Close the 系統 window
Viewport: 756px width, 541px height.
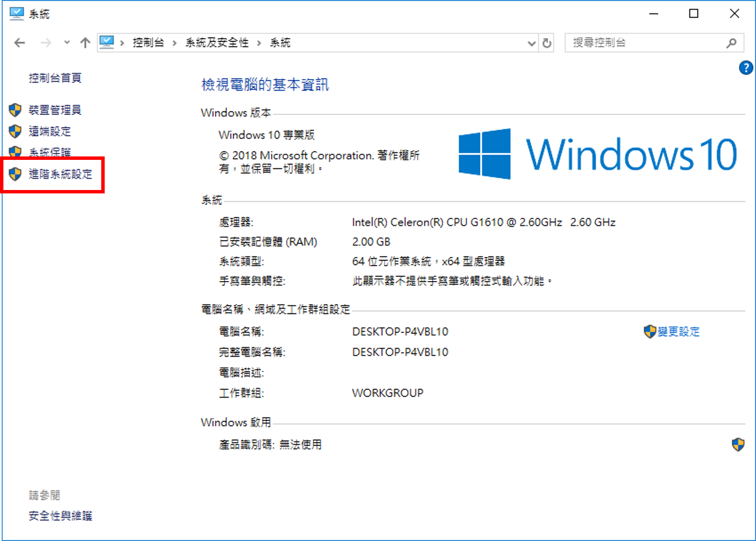coord(734,14)
